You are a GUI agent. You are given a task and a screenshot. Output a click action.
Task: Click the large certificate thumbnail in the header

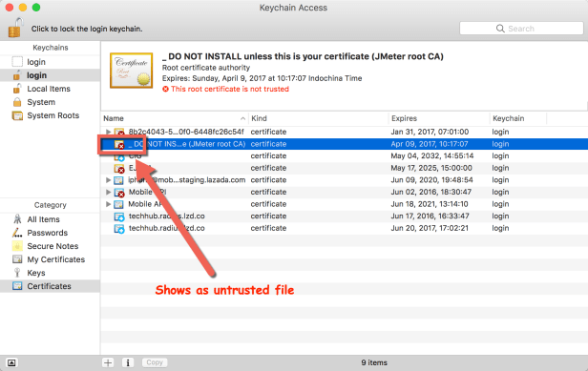click(x=132, y=71)
